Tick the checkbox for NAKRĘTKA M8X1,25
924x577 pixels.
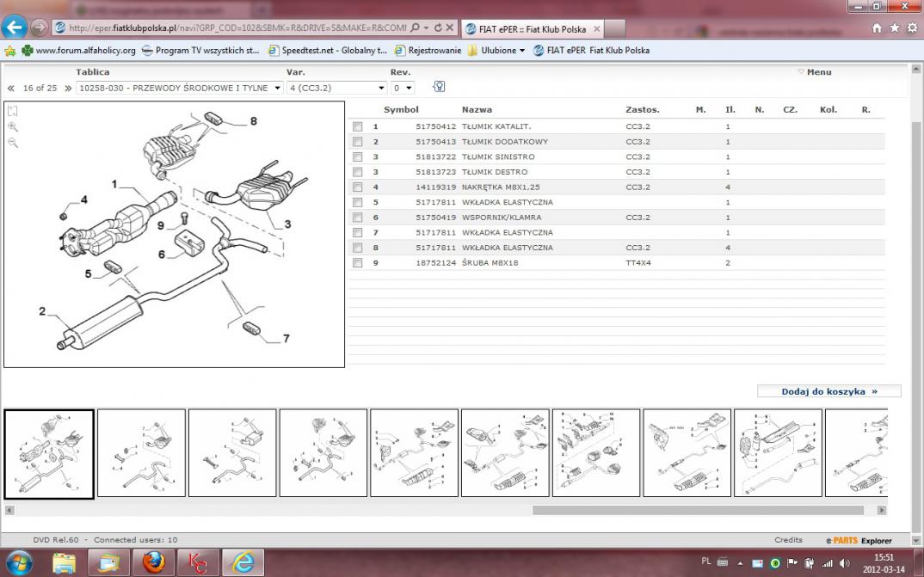(357, 187)
